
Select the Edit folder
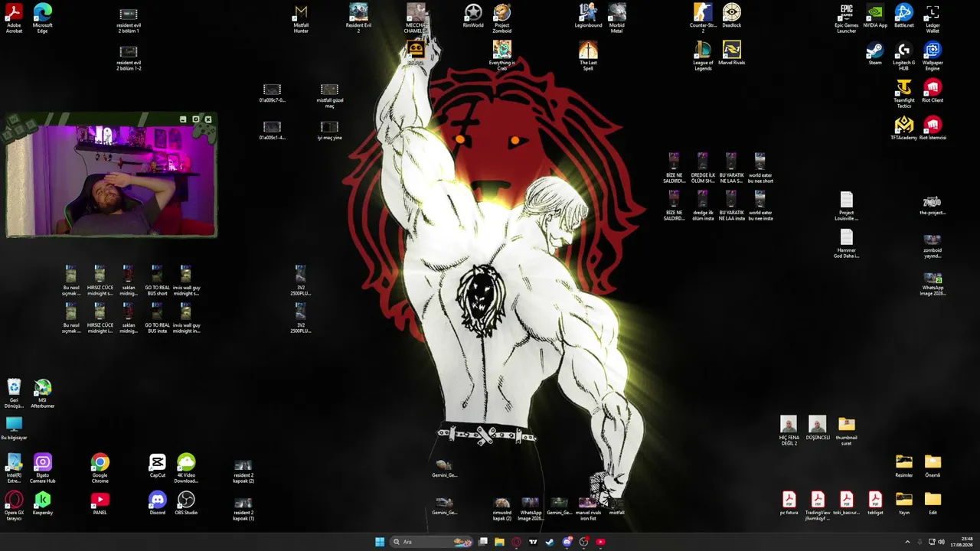[x=933, y=503]
